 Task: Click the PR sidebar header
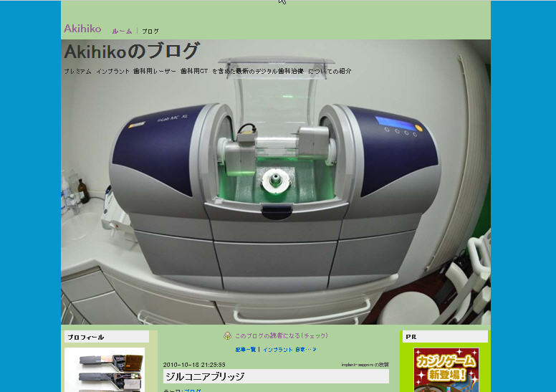pos(411,337)
